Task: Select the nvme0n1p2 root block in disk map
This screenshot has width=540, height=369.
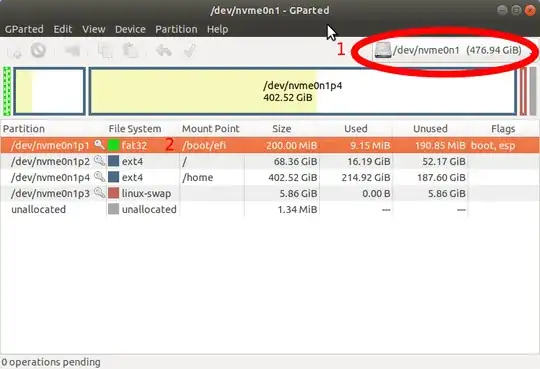Action: (x=49, y=91)
